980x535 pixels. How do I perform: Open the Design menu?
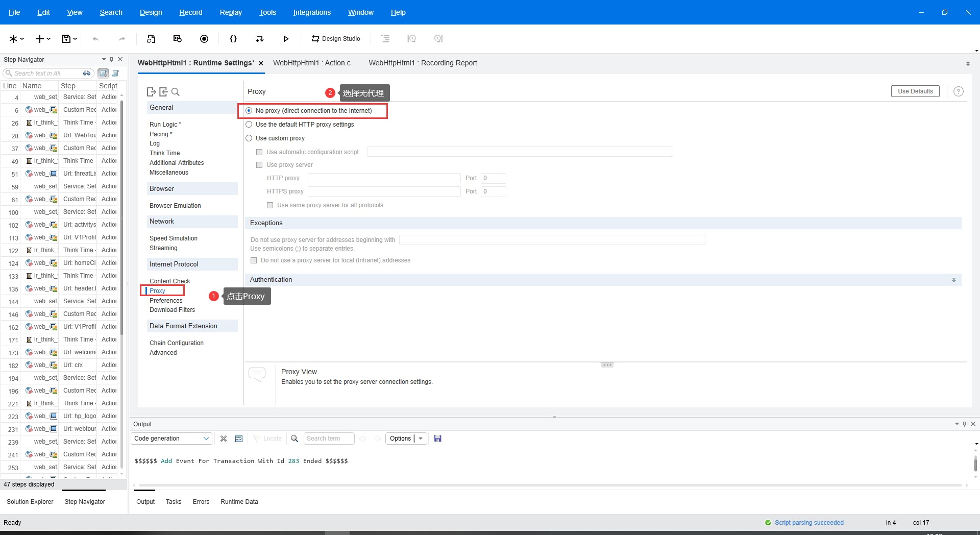pyautogui.click(x=151, y=12)
